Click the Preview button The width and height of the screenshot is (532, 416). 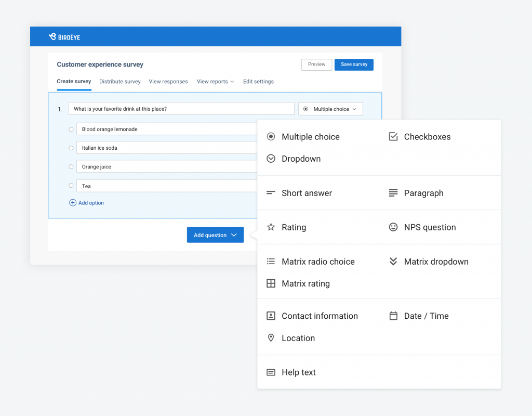click(x=316, y=64)
